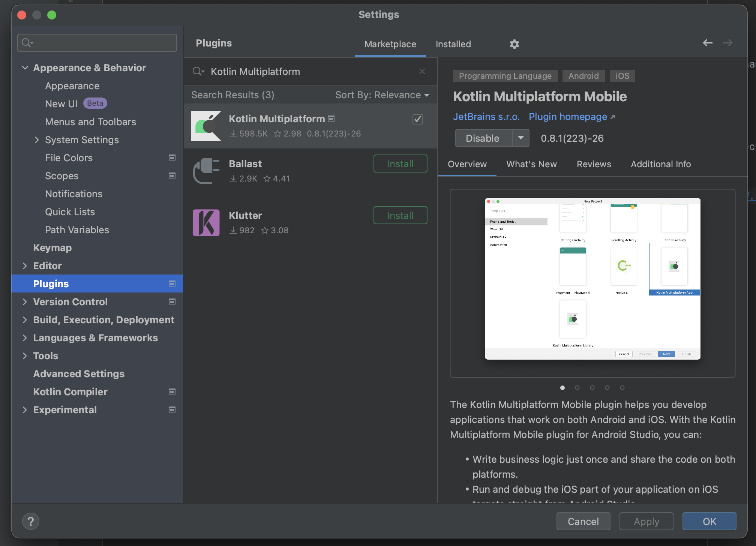Click the back navigation arrow

click(x=708, y=43)
